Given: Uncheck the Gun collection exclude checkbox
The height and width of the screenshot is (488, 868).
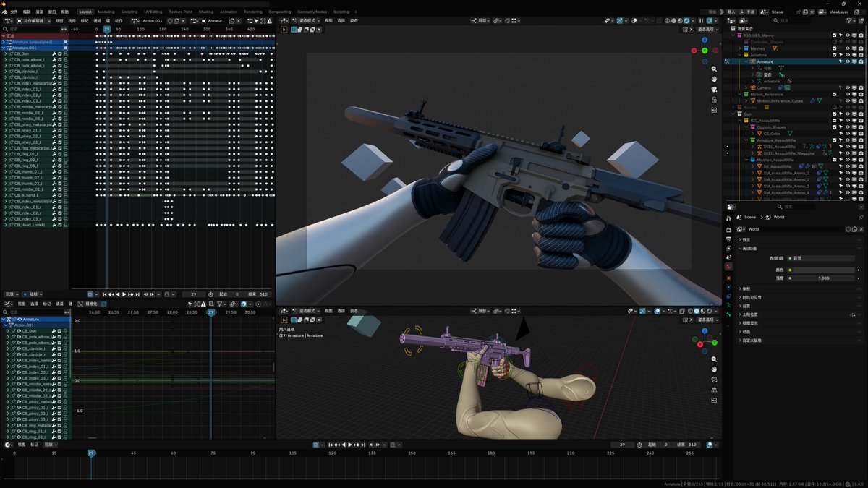Looking at the screenshot, I should tap(834, 114).
